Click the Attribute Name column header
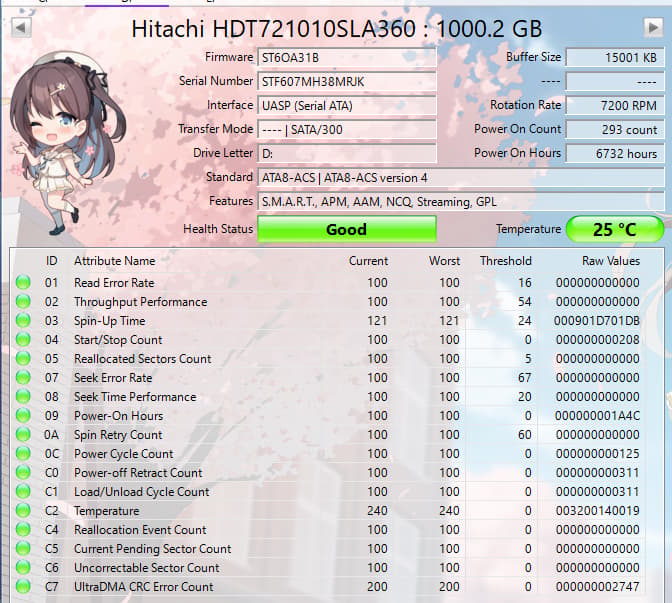This screenshot has height=603, width=672. pos(114,261)
